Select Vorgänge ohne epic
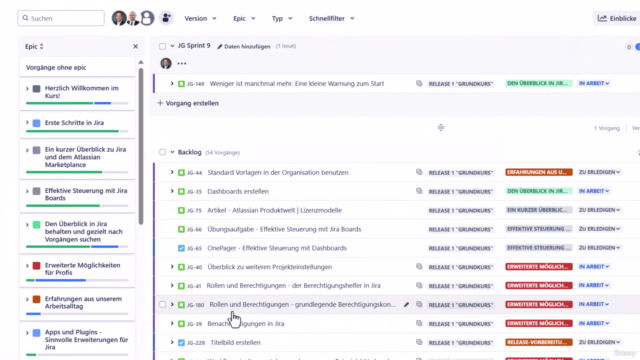The image size is (640, 360). click(77, 67)
